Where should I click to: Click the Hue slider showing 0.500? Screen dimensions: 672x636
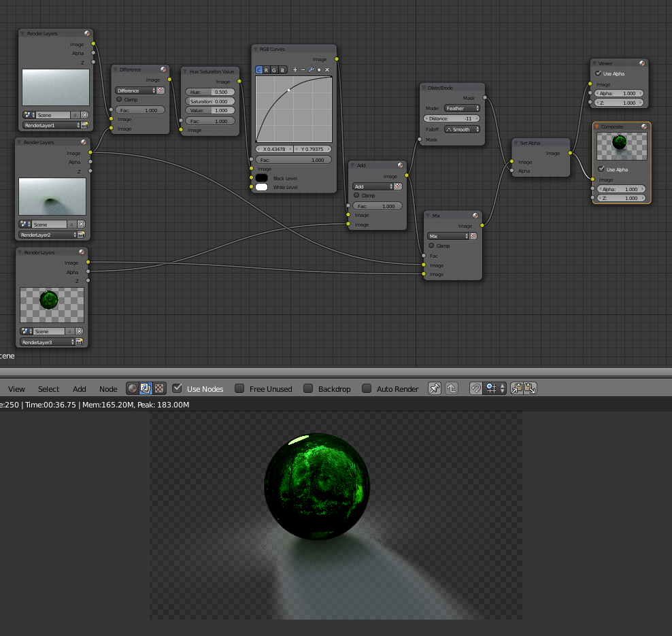tap(210, 92)
